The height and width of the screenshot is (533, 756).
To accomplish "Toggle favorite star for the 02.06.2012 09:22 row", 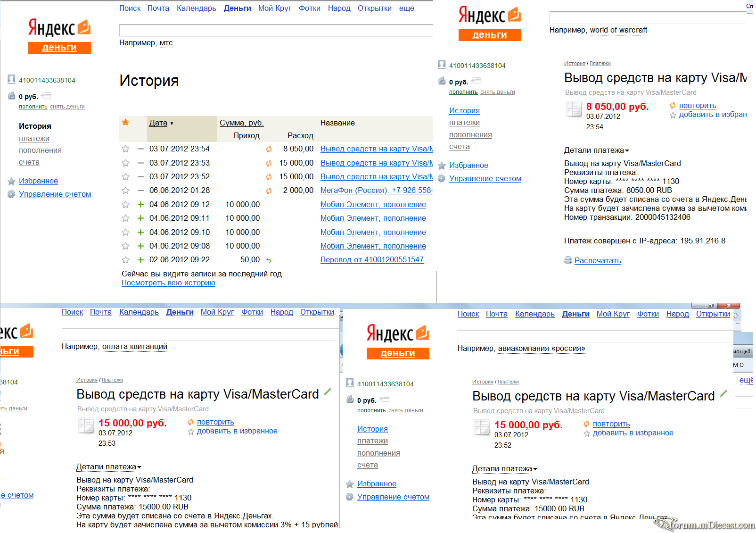I will pyautogui.click(x=125, y=260).
